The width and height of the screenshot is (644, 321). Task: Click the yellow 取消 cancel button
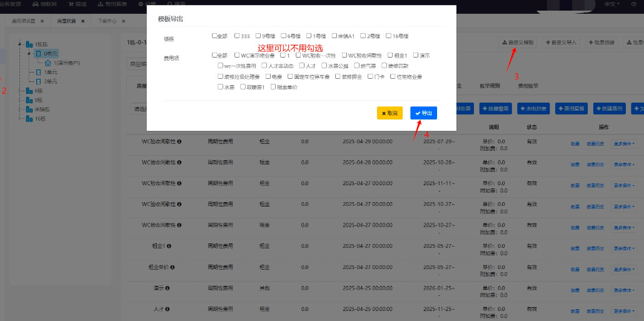(389, 113)
